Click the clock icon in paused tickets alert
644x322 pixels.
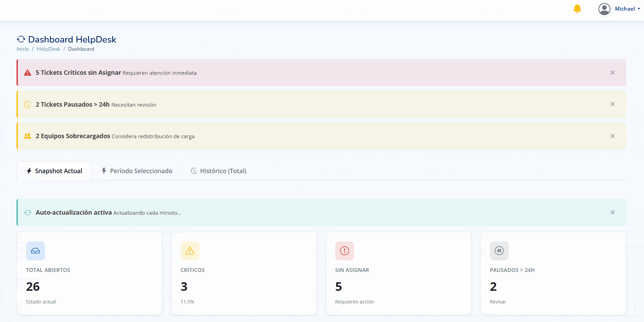pyautogui.click(x=27, y=105)
